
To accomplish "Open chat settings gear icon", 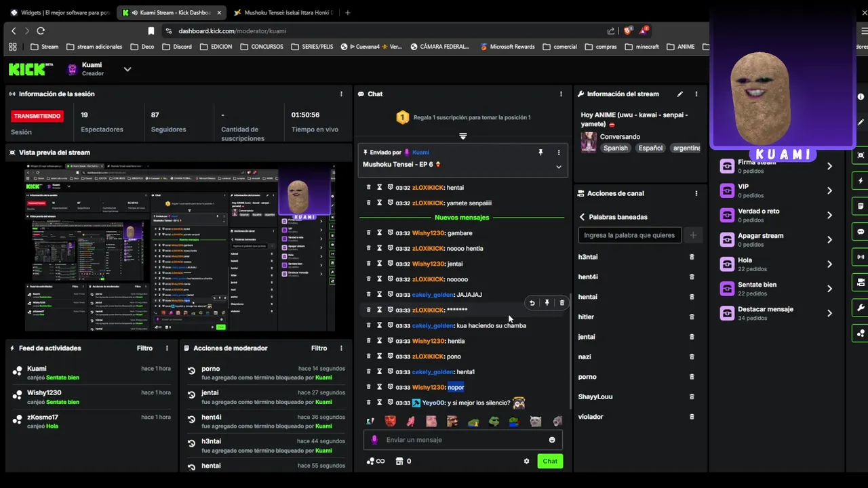I will [526, 462].
